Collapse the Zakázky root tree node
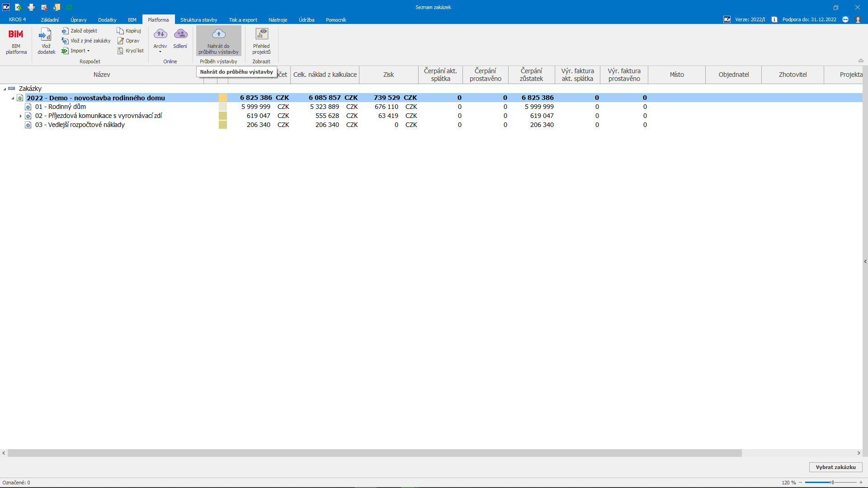 point(5,89)
